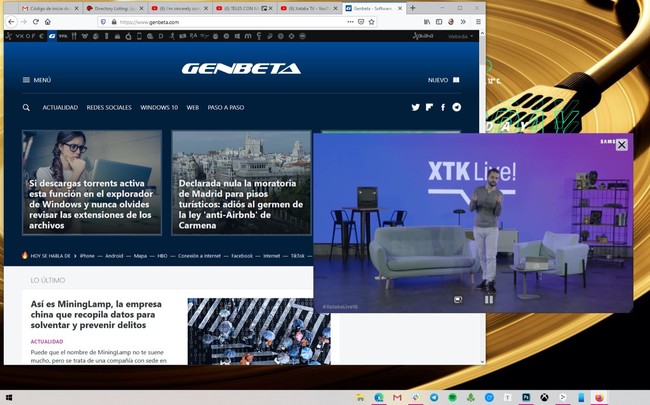Toggle the Firefox sidebar icon
Screen dimensions: 650x405
click(439, 22)
